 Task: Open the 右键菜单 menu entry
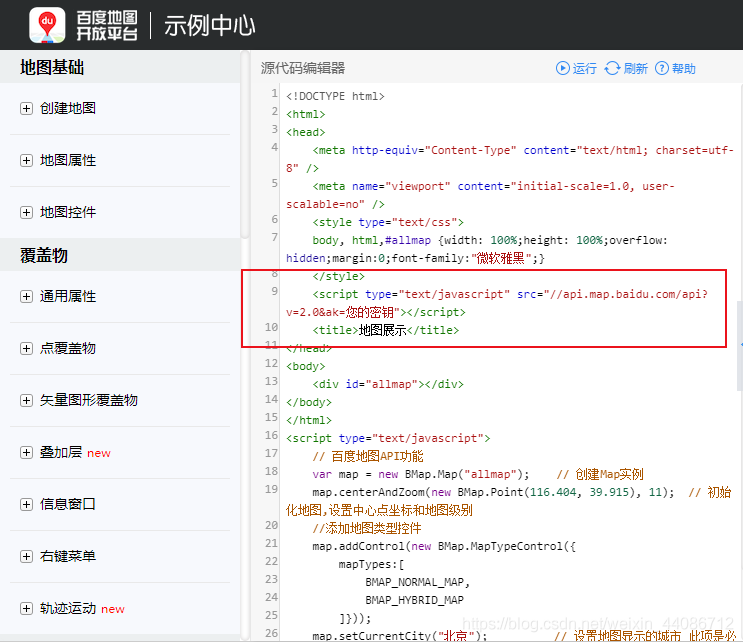pyautogui.click(x=68, y=556)
